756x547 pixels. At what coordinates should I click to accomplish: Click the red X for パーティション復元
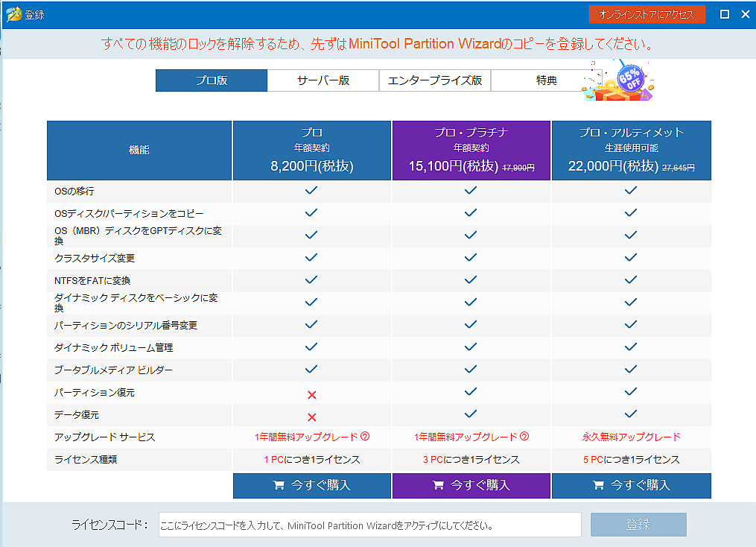[311, 393]
